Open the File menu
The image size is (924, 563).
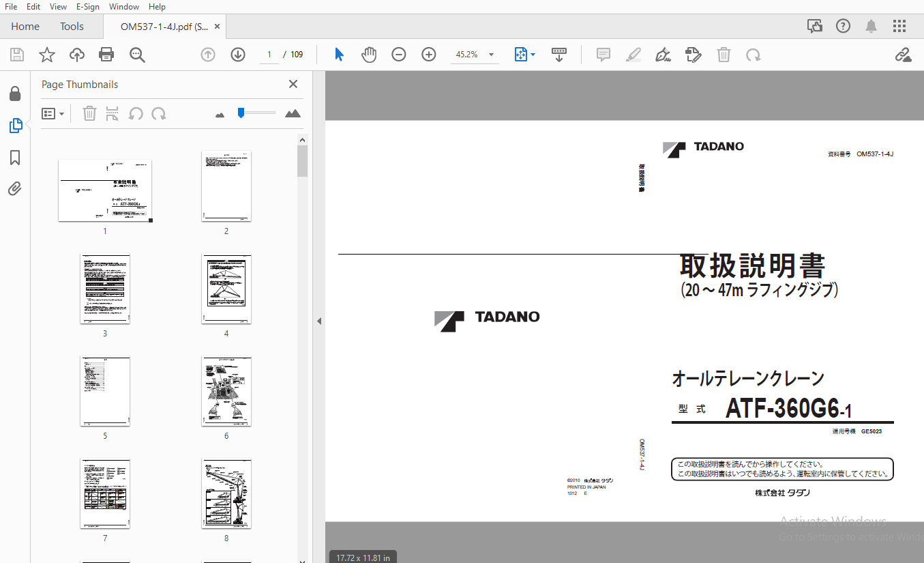tap(11, 6)
